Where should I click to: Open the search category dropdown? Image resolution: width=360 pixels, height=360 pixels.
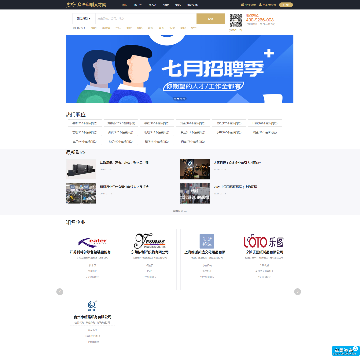point(84,19)
